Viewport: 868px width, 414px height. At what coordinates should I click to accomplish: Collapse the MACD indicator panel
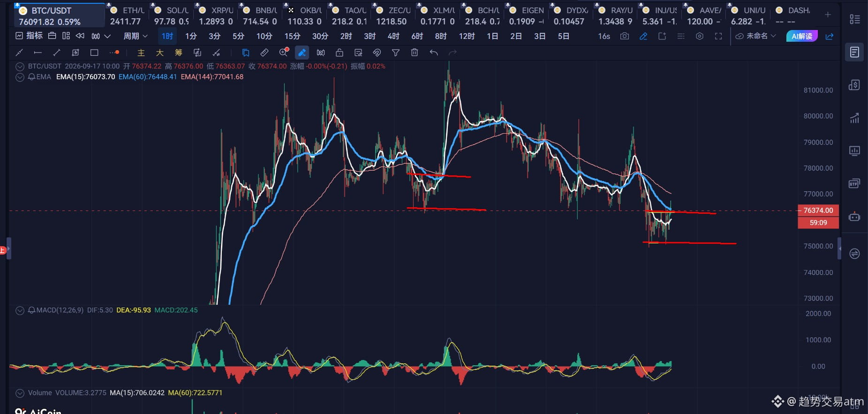(20, 310)
